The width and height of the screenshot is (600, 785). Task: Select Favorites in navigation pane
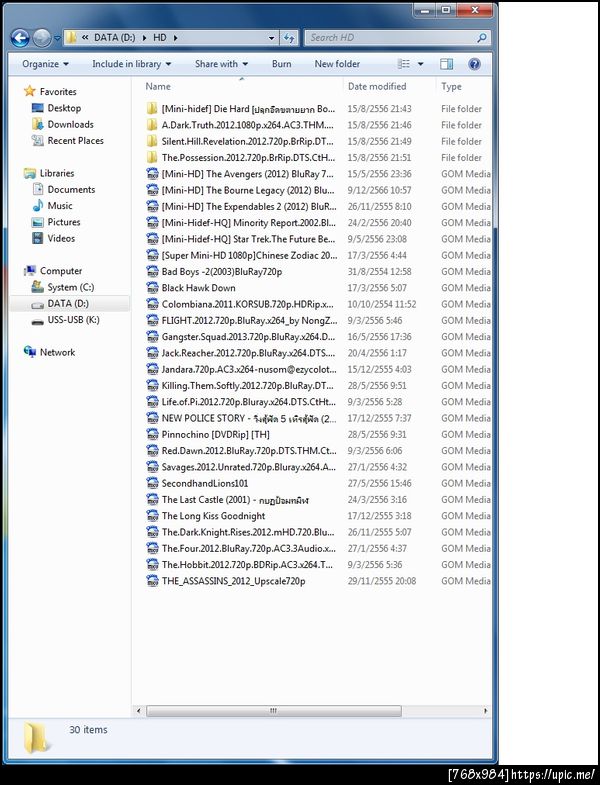[58, 92]
